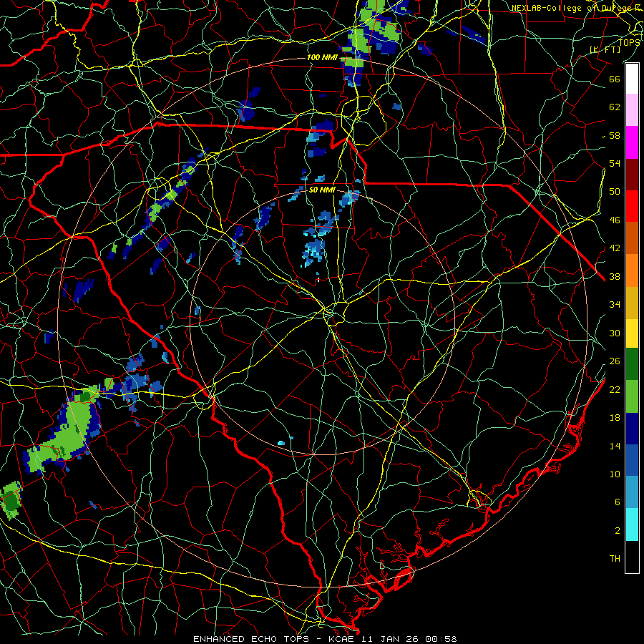The height and width of the screenshot is (644, 644).
Task: Click the "46" legend value
Action: 615,220
